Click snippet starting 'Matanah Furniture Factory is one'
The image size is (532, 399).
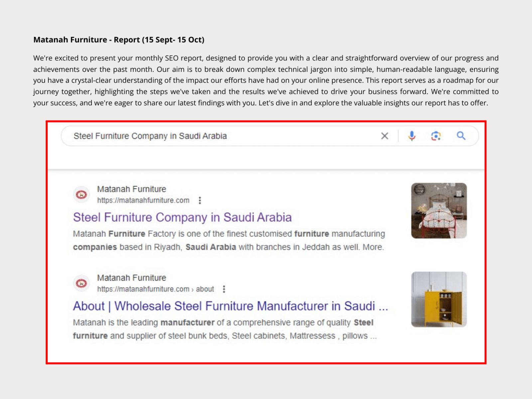coord(229,240)
